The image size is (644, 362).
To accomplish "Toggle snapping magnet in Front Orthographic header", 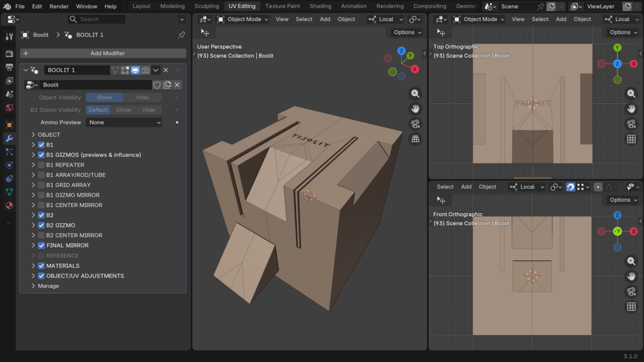I will (570, 186).
